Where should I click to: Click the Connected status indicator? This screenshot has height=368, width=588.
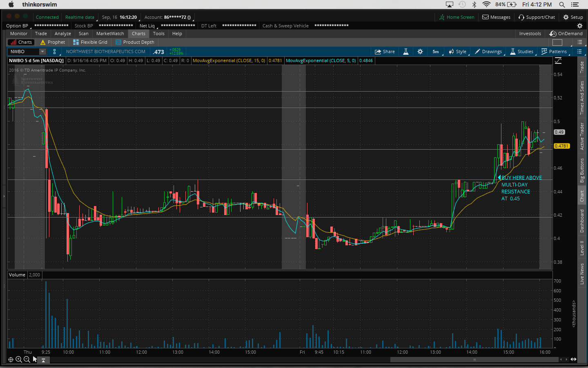coord(47,17)
